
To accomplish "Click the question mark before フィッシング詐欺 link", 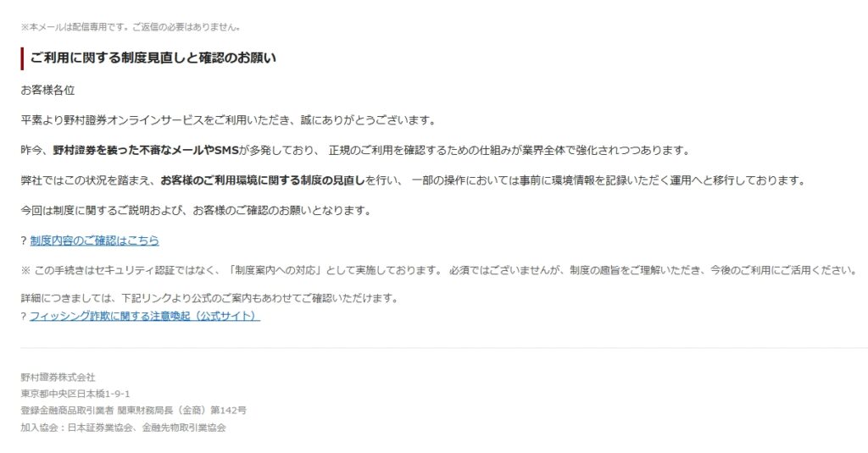I will pos(24,316).
